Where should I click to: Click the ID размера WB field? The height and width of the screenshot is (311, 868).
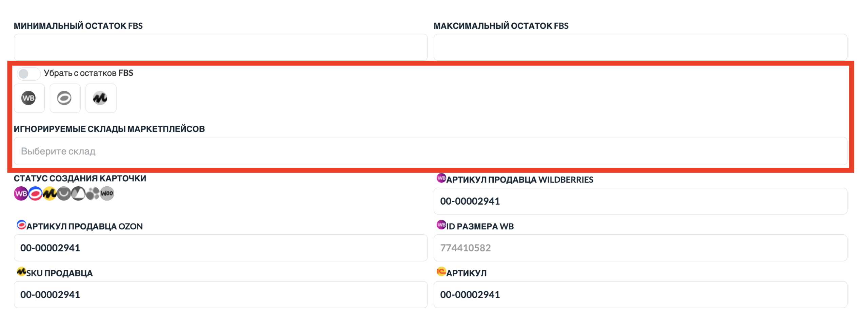coord(640,248)
